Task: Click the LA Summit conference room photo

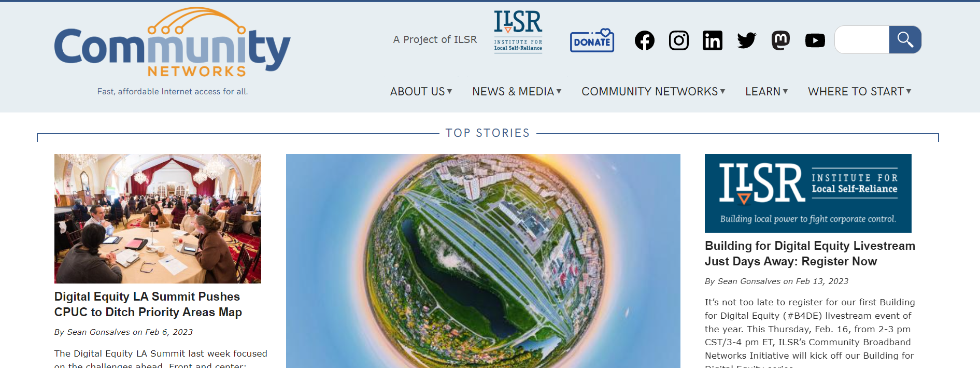Action: 158,219
